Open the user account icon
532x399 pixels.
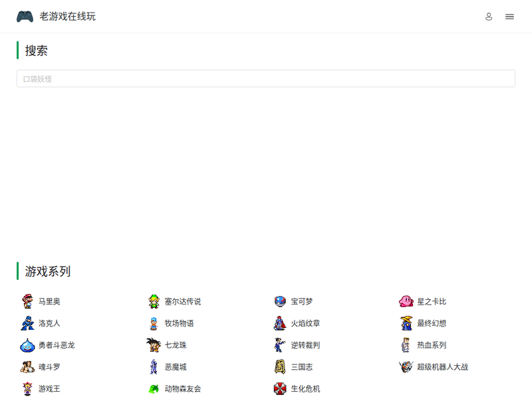coord(489,16)
